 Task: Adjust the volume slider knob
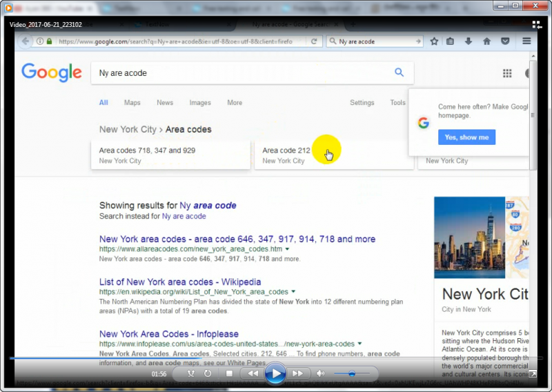pyautogui.click(x=351, y=373)
